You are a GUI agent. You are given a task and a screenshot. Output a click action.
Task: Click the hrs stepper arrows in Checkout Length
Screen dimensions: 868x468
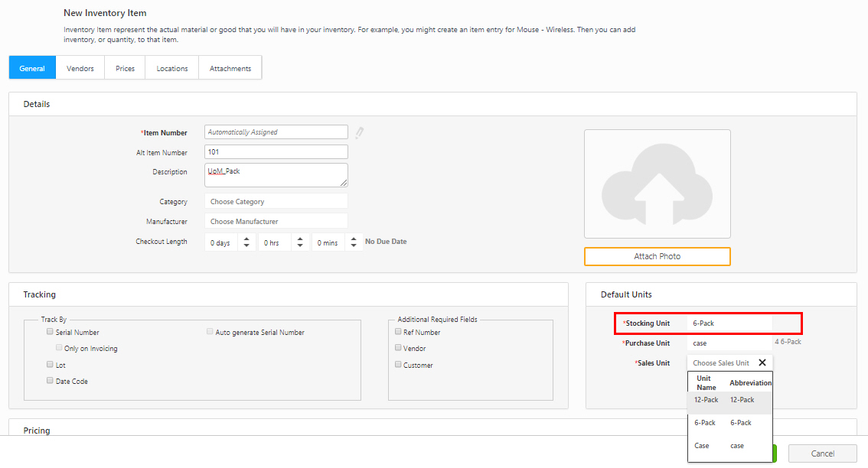point(299,242)
